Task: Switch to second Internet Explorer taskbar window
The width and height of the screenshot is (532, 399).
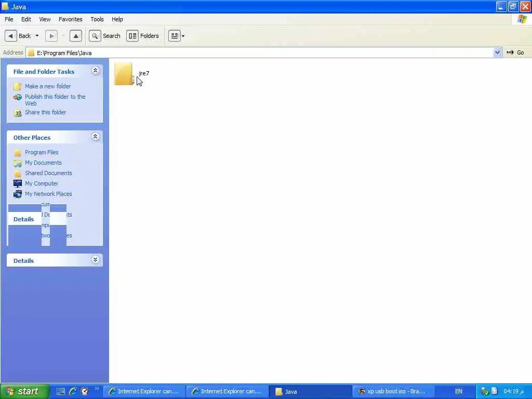Action: pos(227,391)
